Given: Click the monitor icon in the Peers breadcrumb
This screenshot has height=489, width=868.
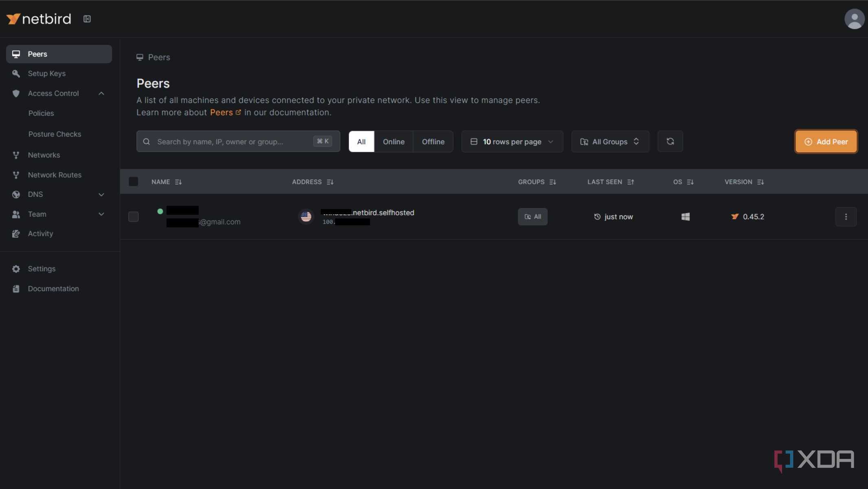Looking at the screenshot, I should click(x=140, y=57).
